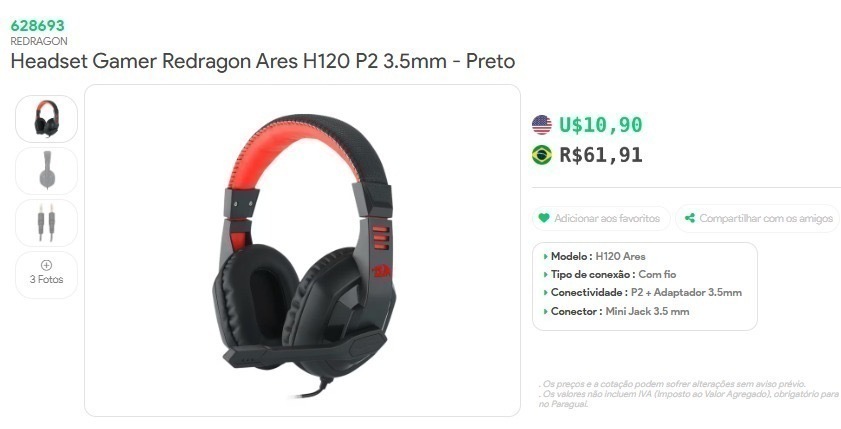Click the Conectividade P2 spec row

642,293
